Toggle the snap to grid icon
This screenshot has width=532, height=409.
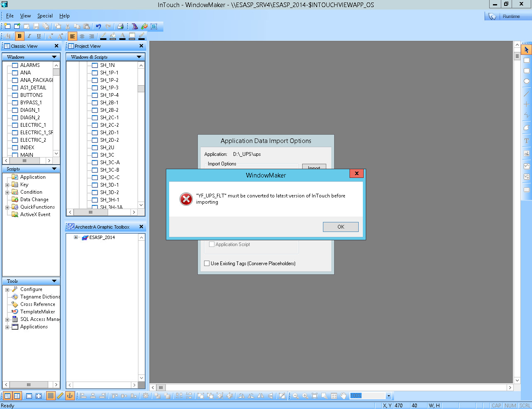tap(51, 396)
